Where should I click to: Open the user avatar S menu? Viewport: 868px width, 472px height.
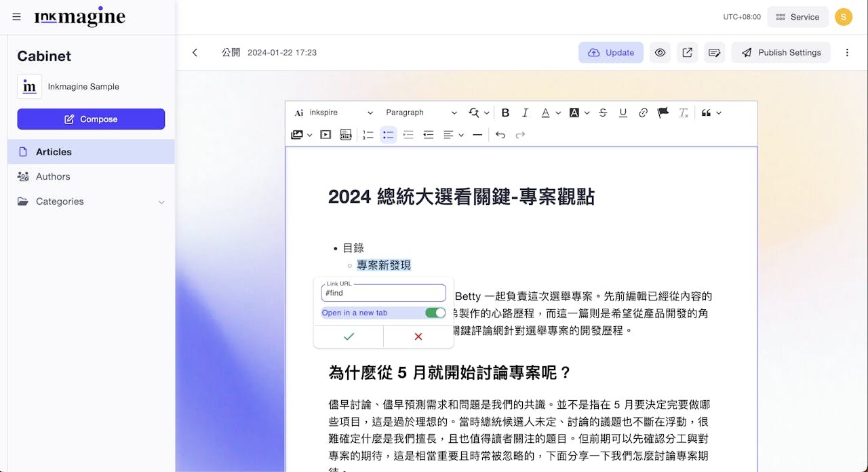point(844,17)
